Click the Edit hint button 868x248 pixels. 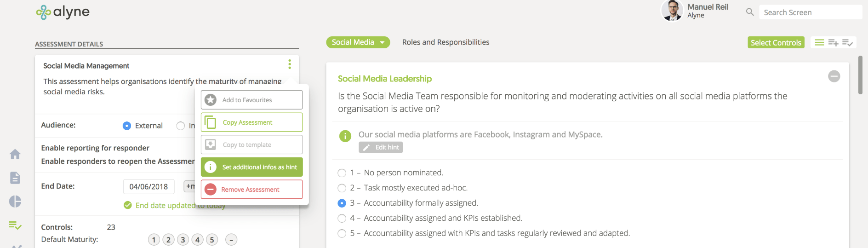(381, 147)
